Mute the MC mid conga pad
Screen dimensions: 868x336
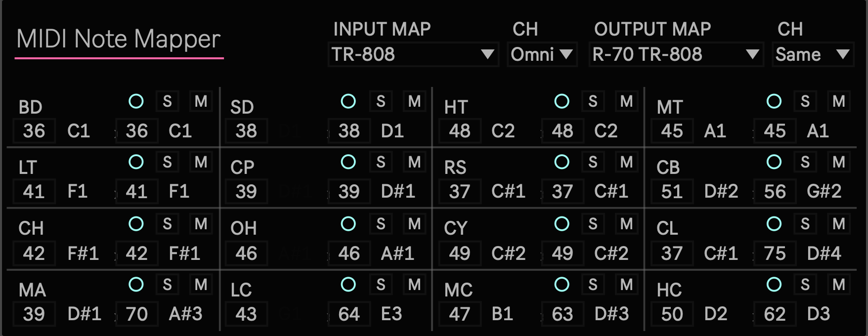pos(626,284)
